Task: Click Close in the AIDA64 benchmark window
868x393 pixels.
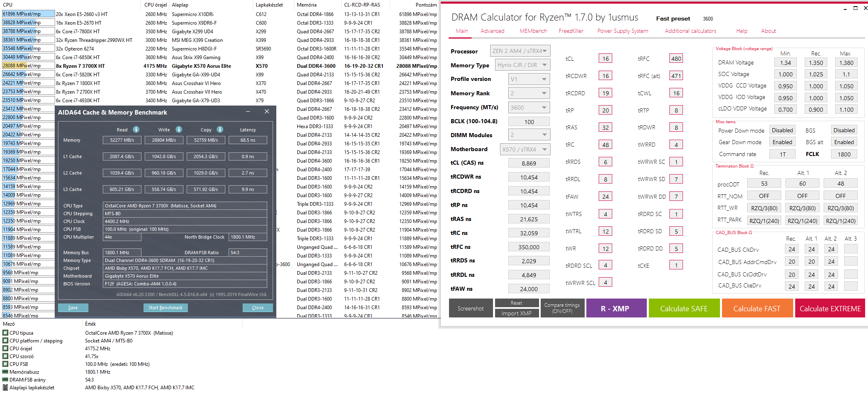Action: click(258, 308)
